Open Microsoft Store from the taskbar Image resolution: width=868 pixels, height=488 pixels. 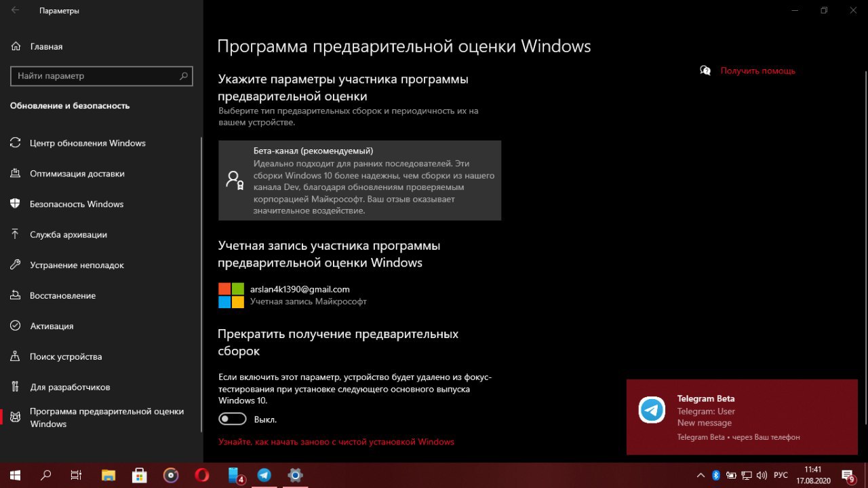(140, 475)
